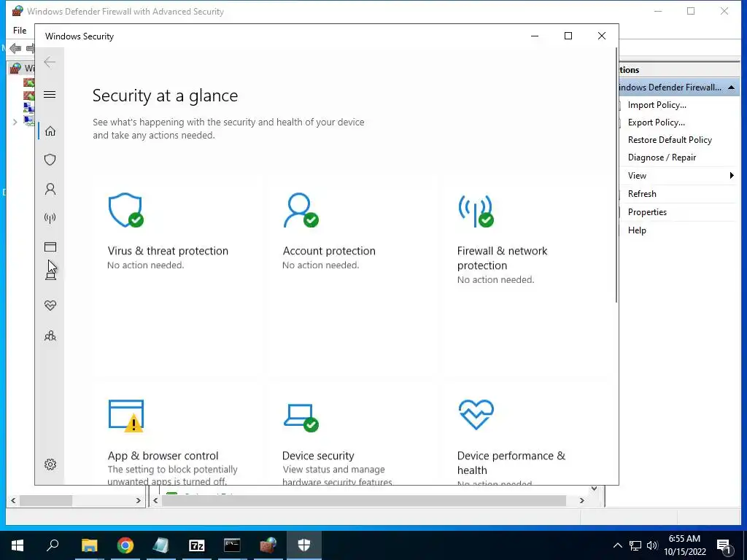Open Device performance & health heading

[x=511, y=463]
